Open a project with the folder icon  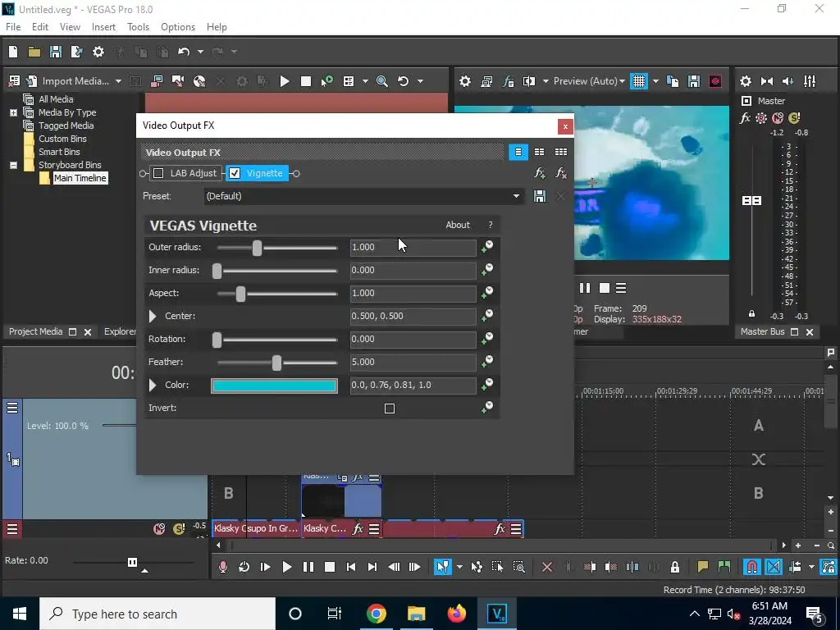pyautogui.click(x=34, y=52)
